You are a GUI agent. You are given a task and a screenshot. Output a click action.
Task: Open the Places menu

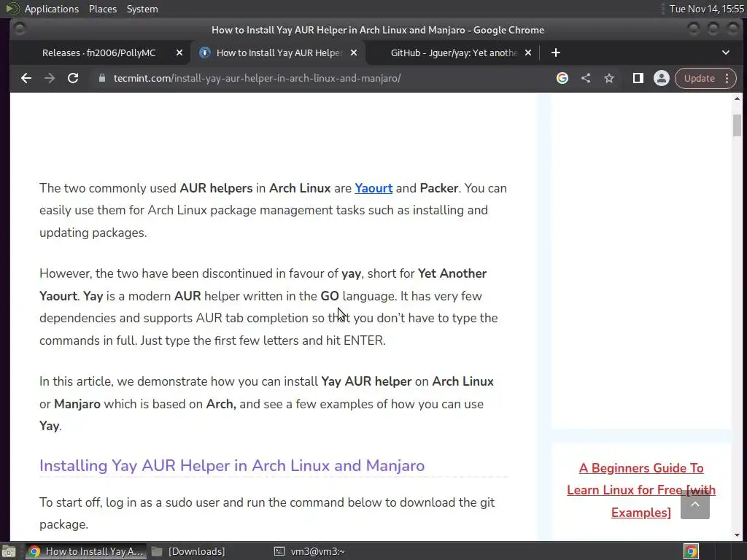point(102,9)
